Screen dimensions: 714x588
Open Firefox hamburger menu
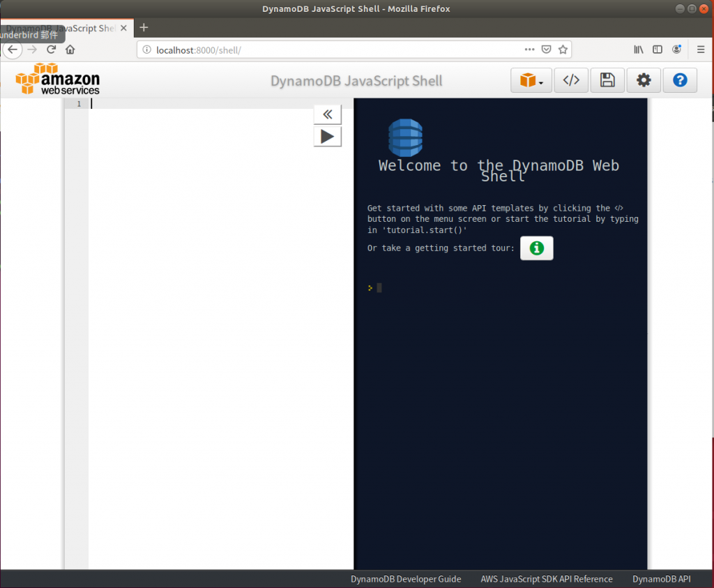pos(701,50)
